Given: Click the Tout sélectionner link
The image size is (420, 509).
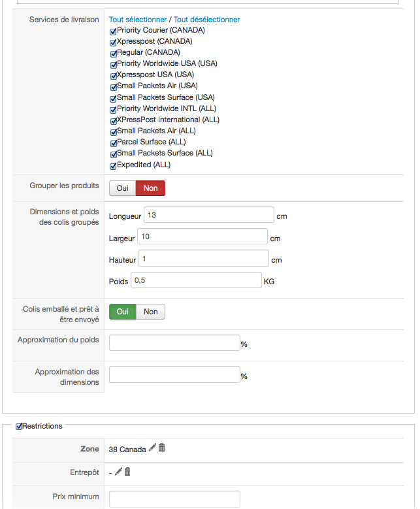Looking at the screenshot, I should tap(138, 20).
